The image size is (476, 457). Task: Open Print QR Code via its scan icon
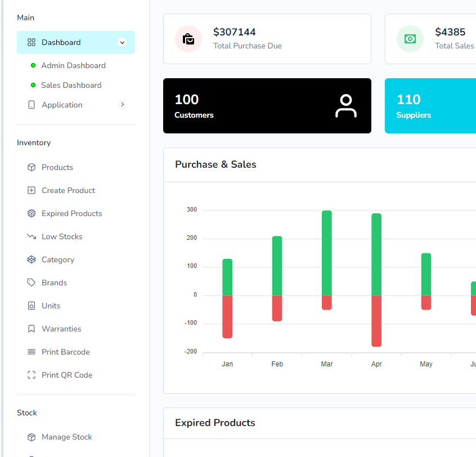(31, 374)
